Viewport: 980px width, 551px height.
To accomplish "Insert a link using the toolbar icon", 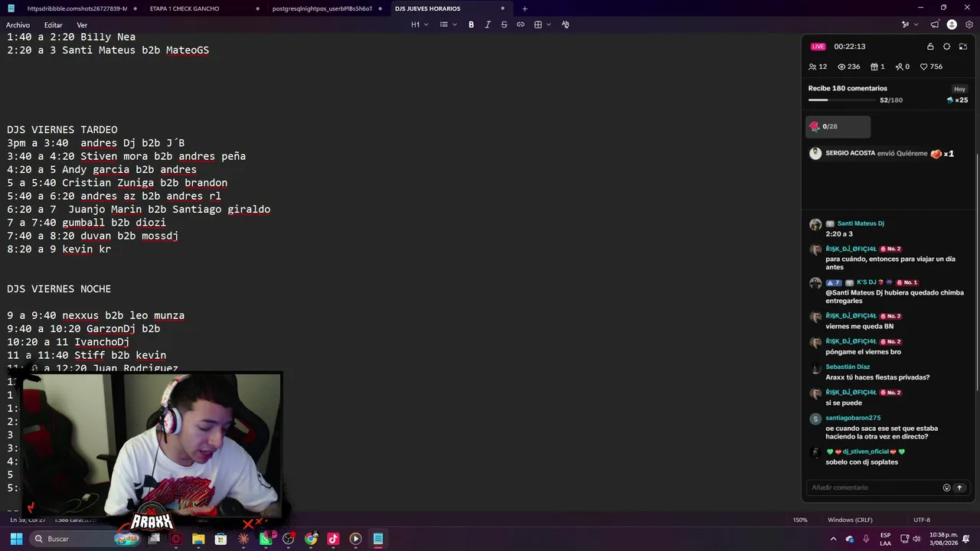I will coord(521,24).
